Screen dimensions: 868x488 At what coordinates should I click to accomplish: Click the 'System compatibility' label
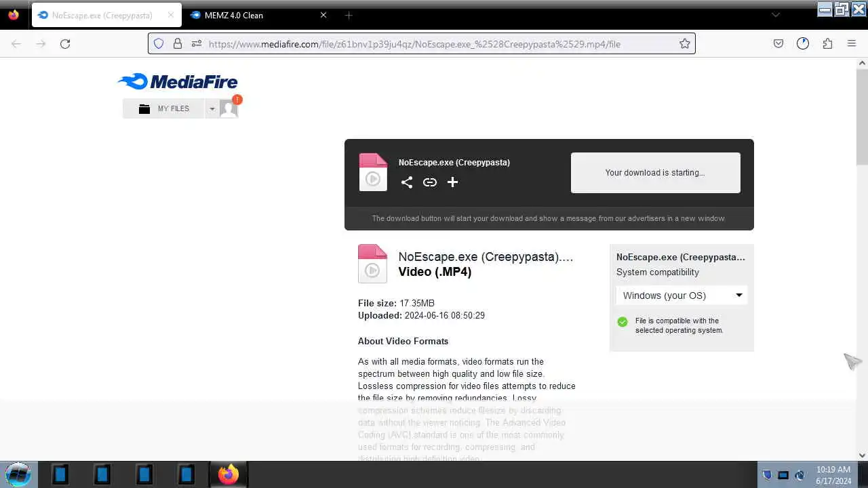[658, 272]
